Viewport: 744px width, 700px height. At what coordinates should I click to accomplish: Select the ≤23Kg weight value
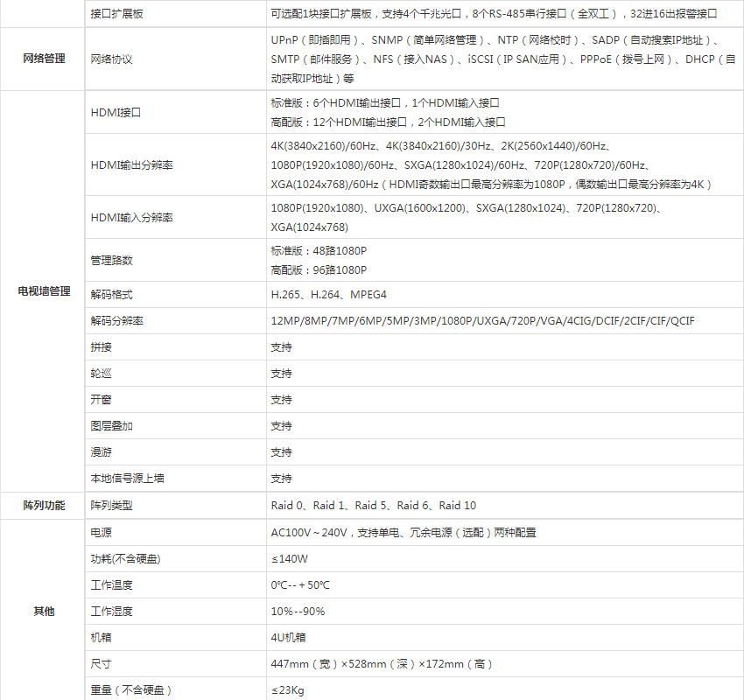point(288,690)
